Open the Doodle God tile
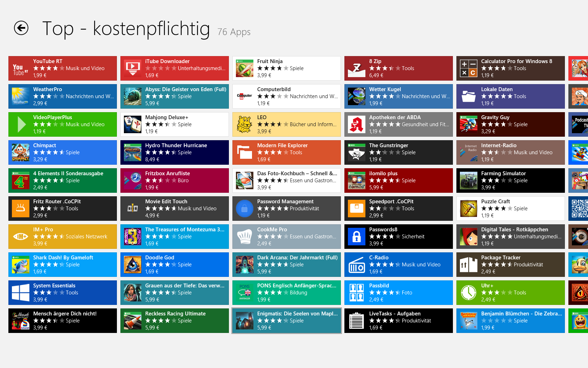This screenshot has width=588, height=368. [175, 265]
